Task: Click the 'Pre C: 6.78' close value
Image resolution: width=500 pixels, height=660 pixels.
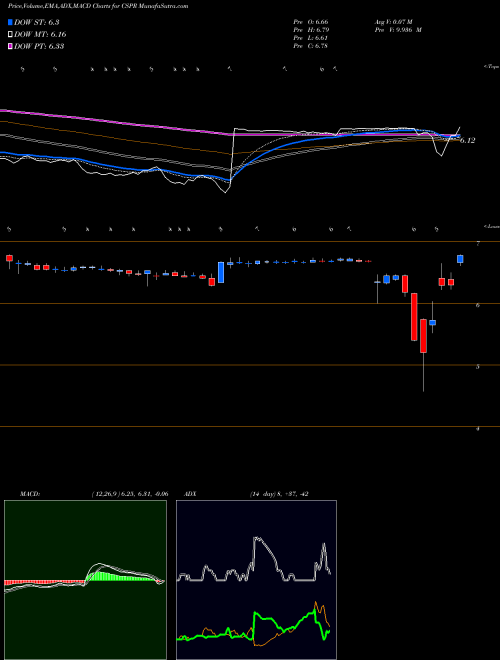Action: (311, 46)
